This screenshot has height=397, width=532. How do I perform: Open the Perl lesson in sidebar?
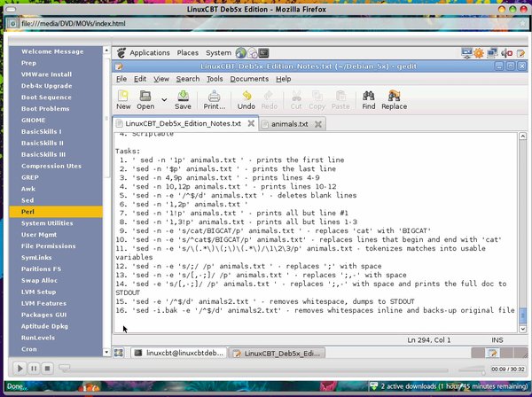pos(30,212)
